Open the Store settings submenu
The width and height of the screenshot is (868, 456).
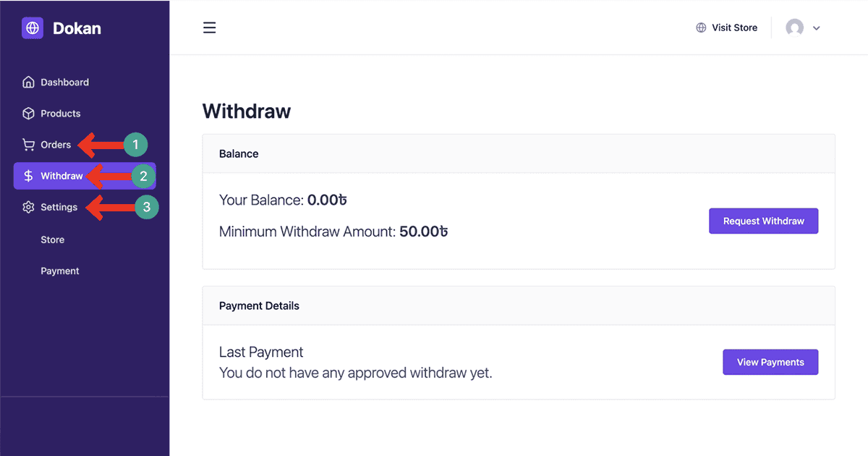[53, 240]
